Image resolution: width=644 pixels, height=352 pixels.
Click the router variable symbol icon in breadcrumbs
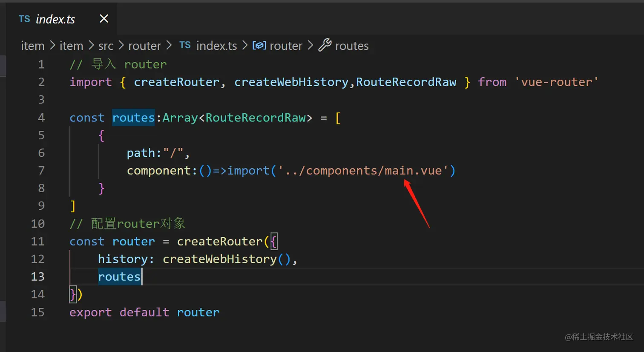(x=259, y=45)
